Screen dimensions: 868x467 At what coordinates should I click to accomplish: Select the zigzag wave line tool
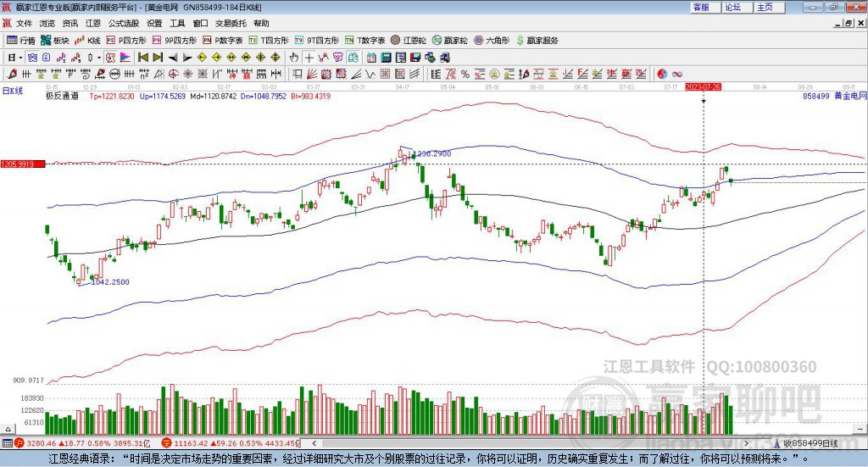370,74
